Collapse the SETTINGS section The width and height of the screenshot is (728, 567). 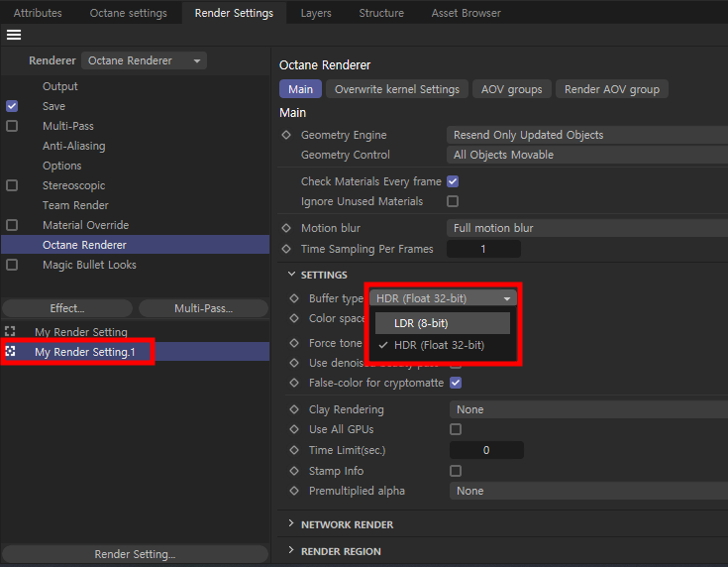pos(291,275)
